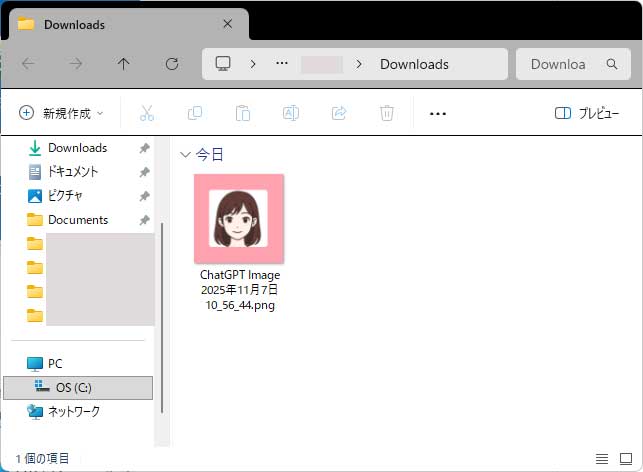This screenshot has width=643, height=472.
Task: Click the Copy icon in toolbar
Action: point(195,113)
